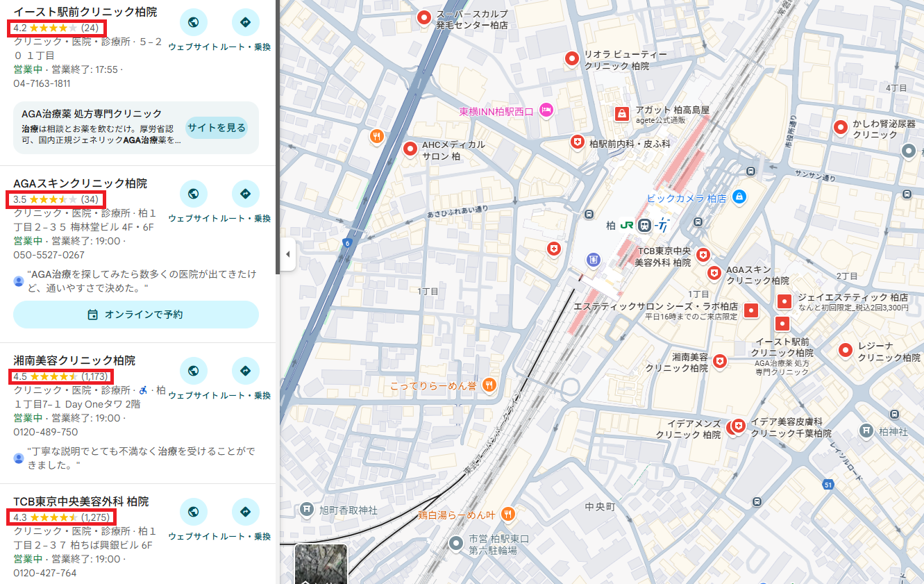Click the 3.5 rating with 34 reviews

56,199
